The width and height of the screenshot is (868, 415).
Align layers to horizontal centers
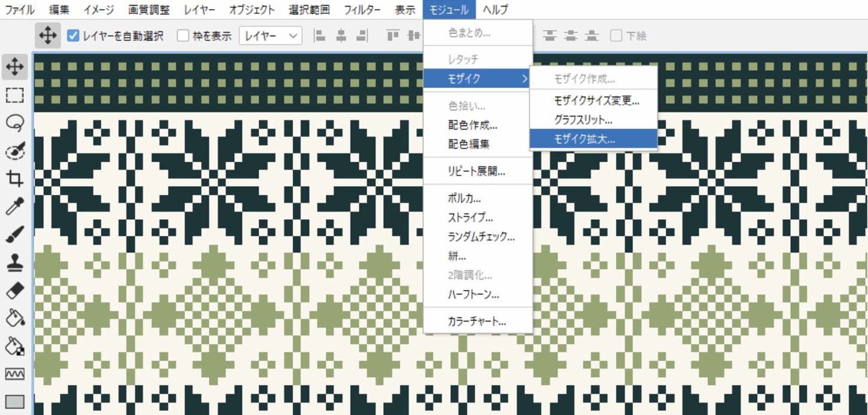[x=341, y=36]
